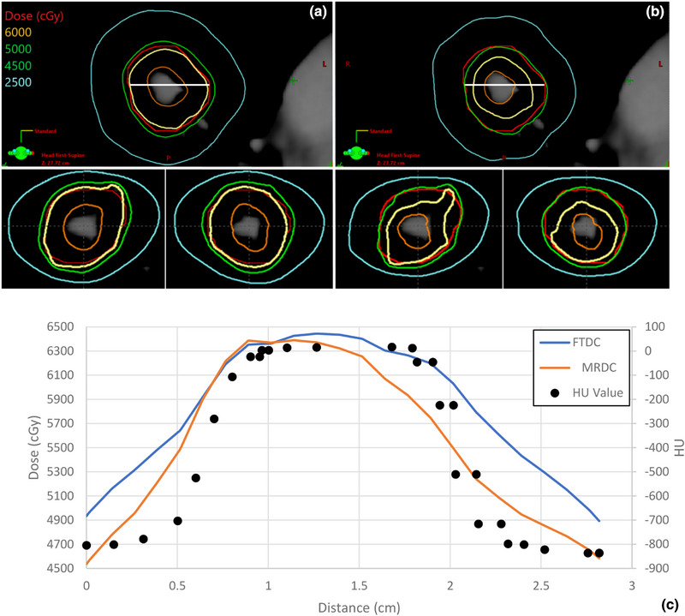Click the vertical 'Dose (cGy)' chart axis title

(33, 447)
